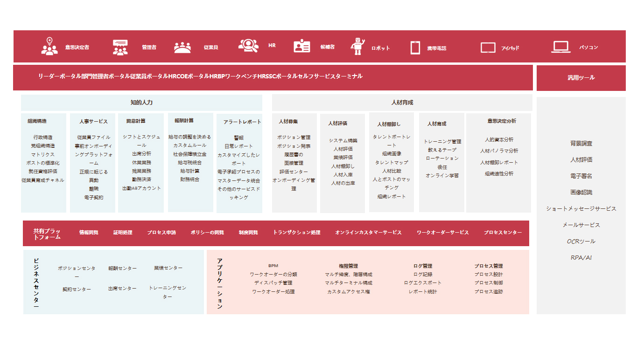Click the 汎用ツール header box
The image size is (644, 345).
(581, 78)
